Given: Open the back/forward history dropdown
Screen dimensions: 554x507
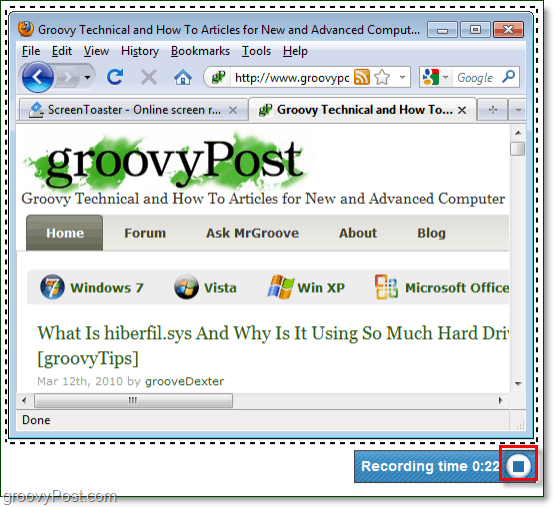Looking at the screenshot, I should 87,77.
